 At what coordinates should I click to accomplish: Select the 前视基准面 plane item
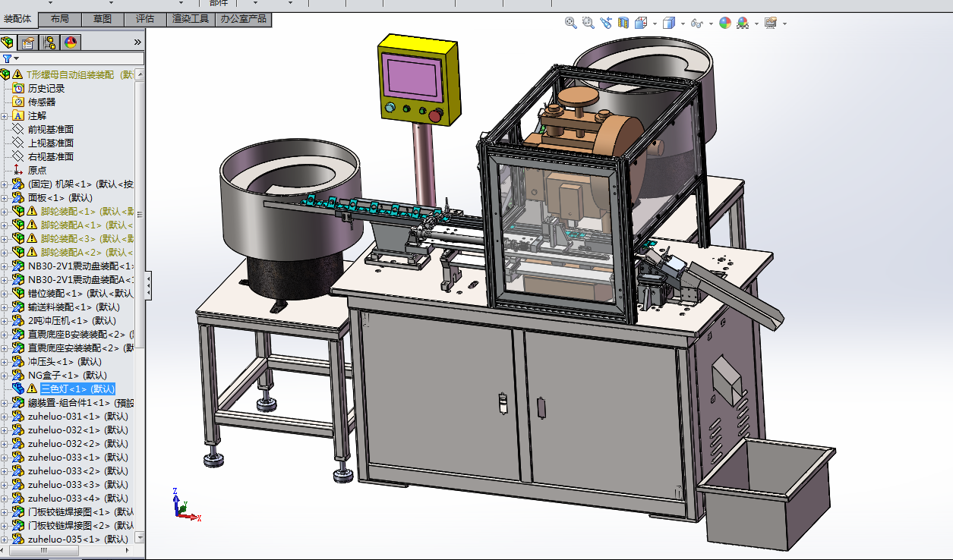point(51,130)
